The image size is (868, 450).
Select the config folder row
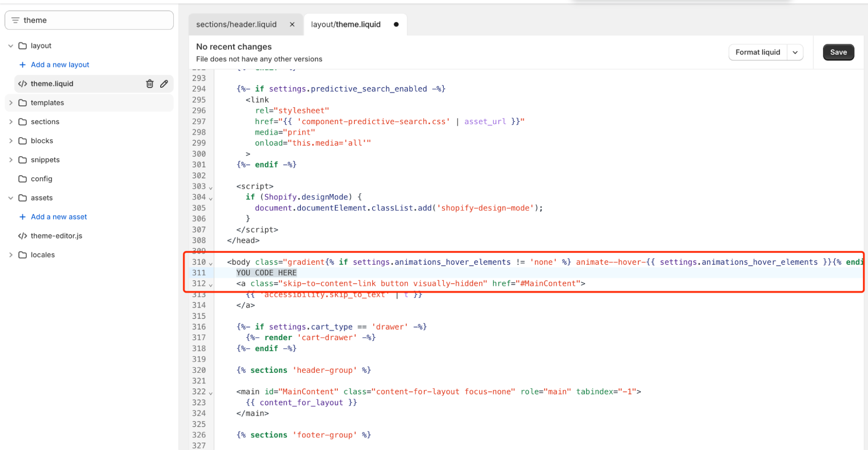[89, 179]
